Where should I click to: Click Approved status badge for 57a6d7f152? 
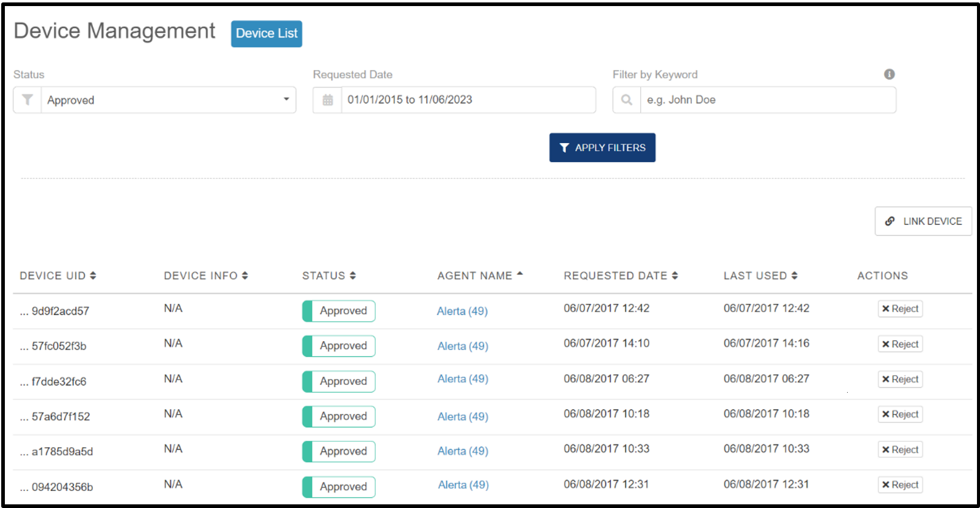pyautogui.click(x=339, y=416)
